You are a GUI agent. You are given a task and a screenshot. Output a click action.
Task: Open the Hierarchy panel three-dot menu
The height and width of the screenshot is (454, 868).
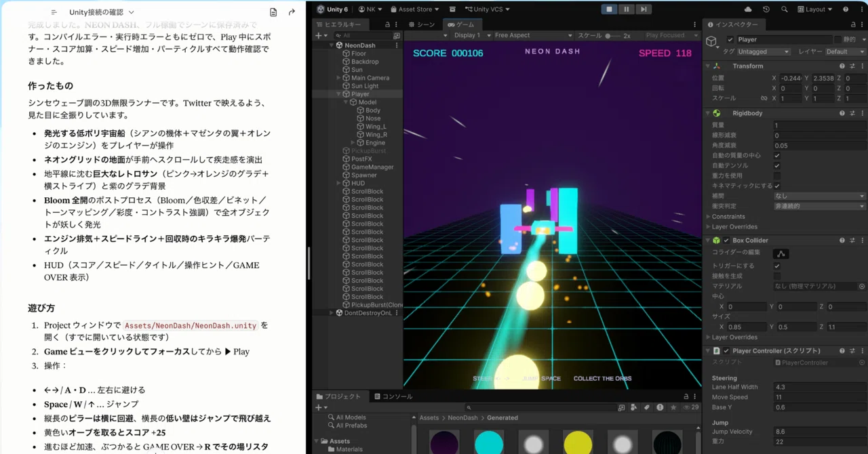pyautogui.click(x=397, y=24)
